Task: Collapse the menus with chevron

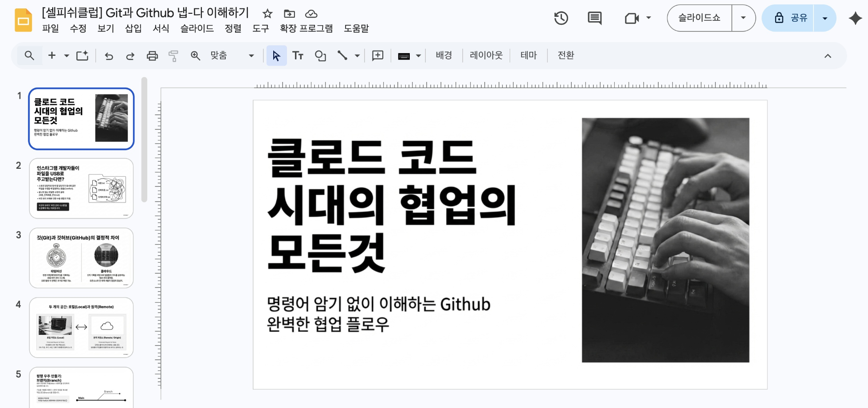Action: (x=828, y=56)
